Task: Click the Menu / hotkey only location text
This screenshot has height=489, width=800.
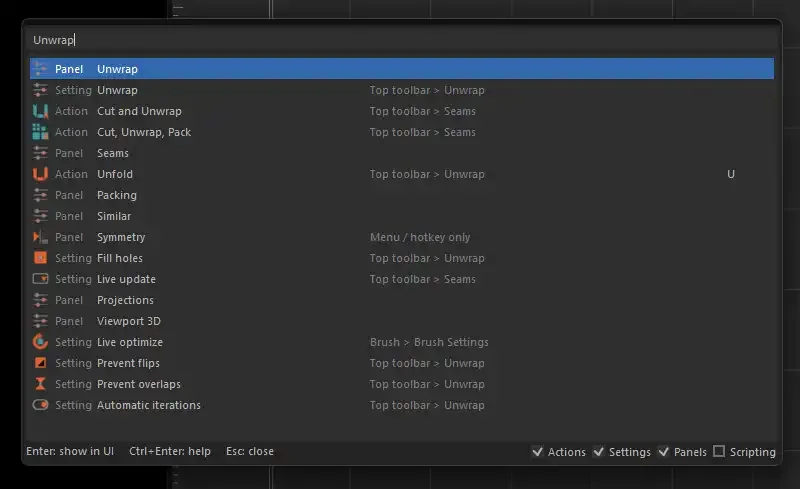Action: point(420,237)
